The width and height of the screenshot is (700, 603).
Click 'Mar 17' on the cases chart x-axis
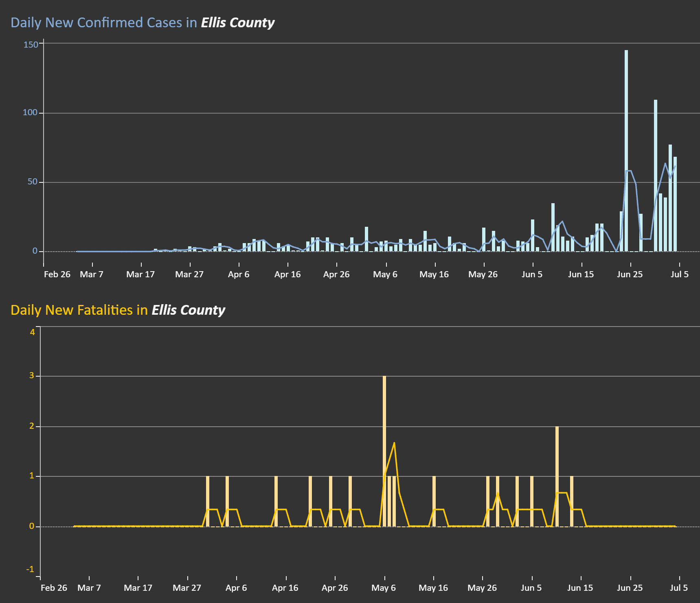point(140,274)
